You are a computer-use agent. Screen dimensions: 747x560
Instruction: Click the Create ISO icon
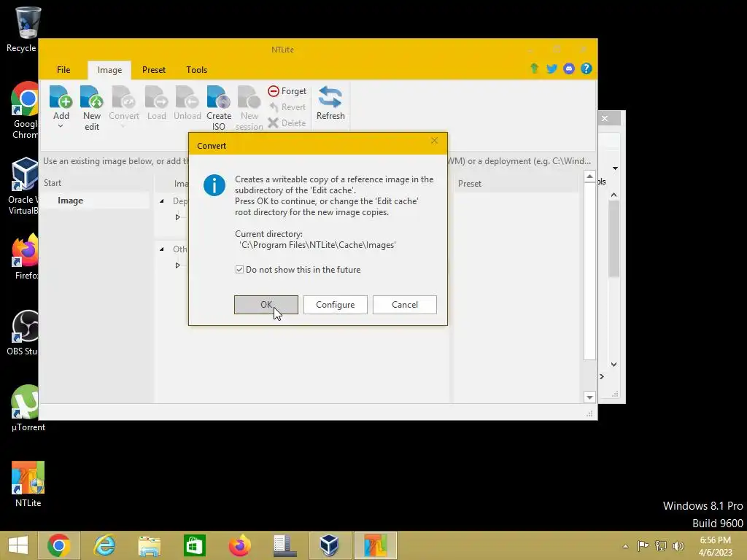(219, 97)
